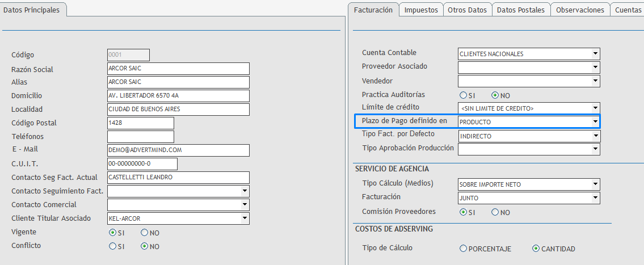Open the Plazo de Pago definido en dropdown
This screenshot has height=265, width=644.
pos(595,122)
